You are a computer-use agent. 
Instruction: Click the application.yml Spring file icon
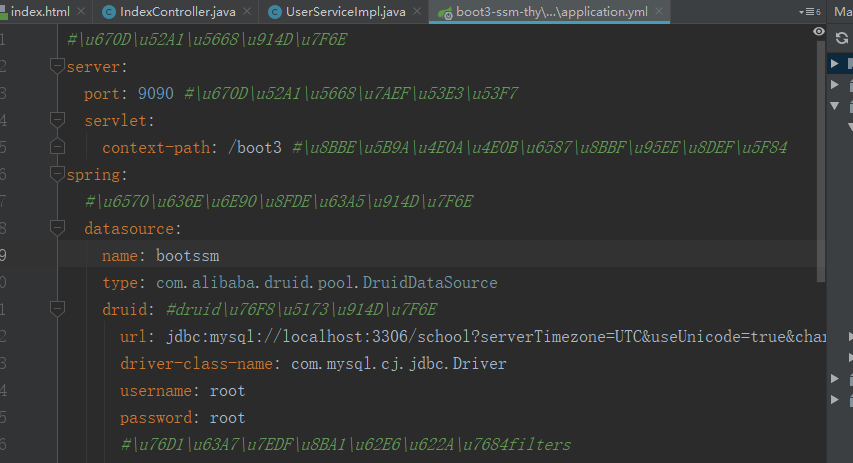(x=445, y=13)
